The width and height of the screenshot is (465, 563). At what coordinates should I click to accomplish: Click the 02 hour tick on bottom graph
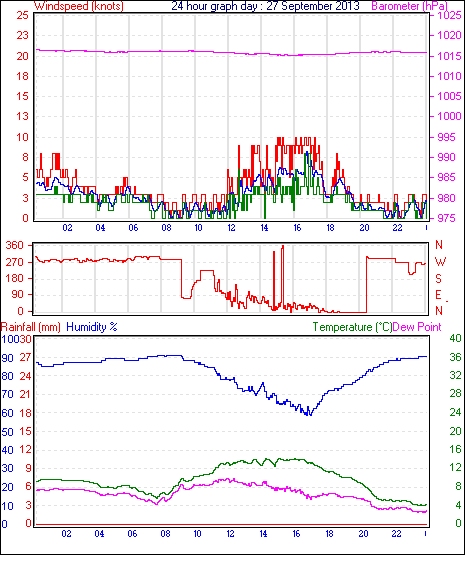[x=66, y=534]
